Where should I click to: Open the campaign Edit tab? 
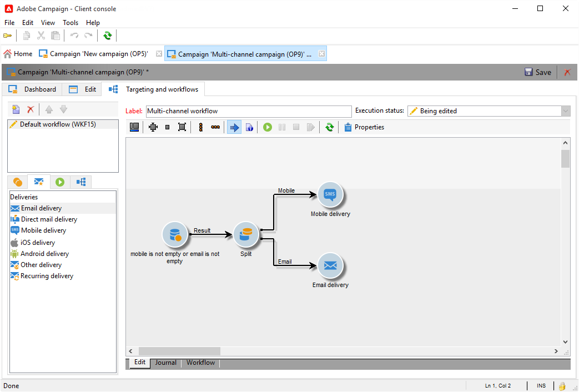point(82,89)
